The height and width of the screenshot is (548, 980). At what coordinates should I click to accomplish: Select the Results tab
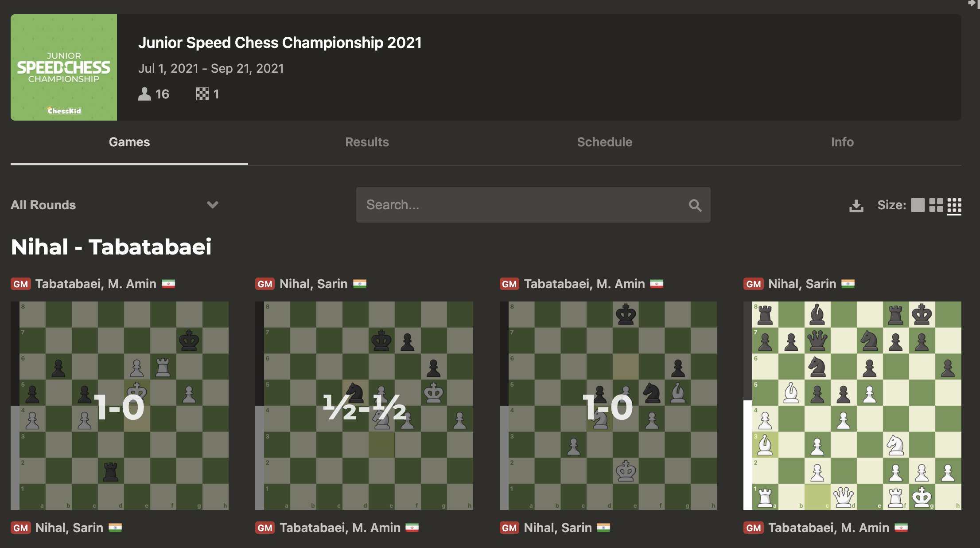point(367,142)
